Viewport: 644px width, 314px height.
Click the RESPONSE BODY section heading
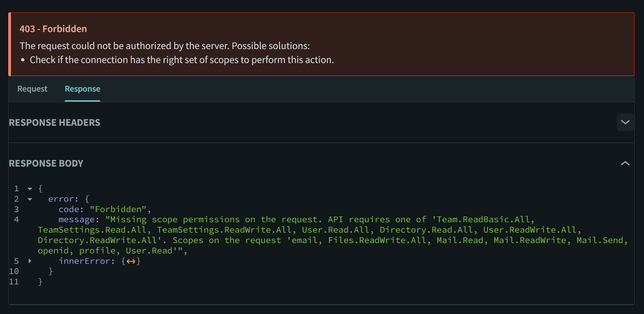coord(46,164)
